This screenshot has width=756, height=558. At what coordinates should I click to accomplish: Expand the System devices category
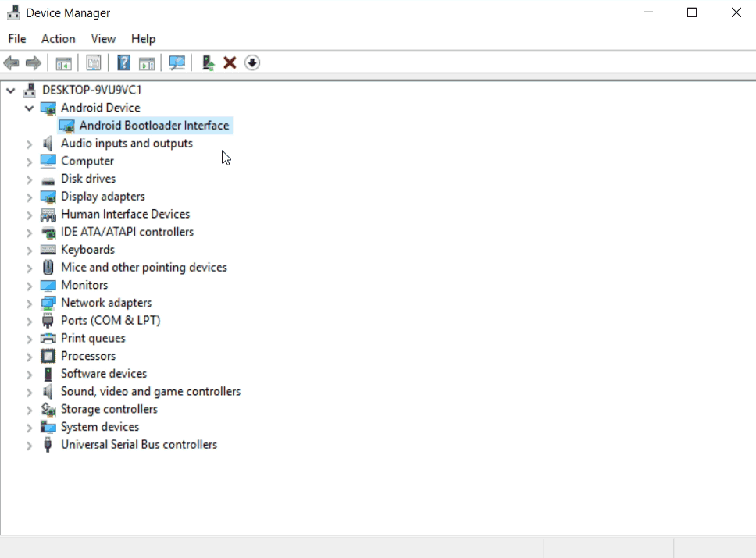tap(30, 427)
